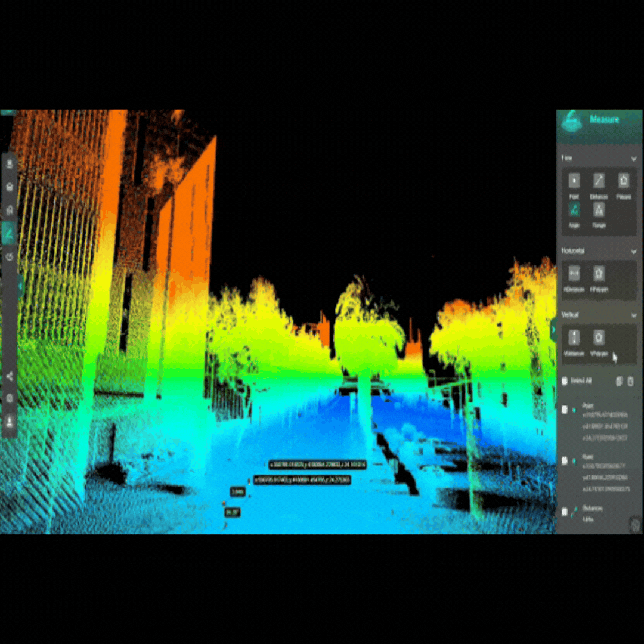The width and height of the screenshot is (644, 644).
Task: Collapse the Horizontal section chevron
Action: click(x=633, y=252)
